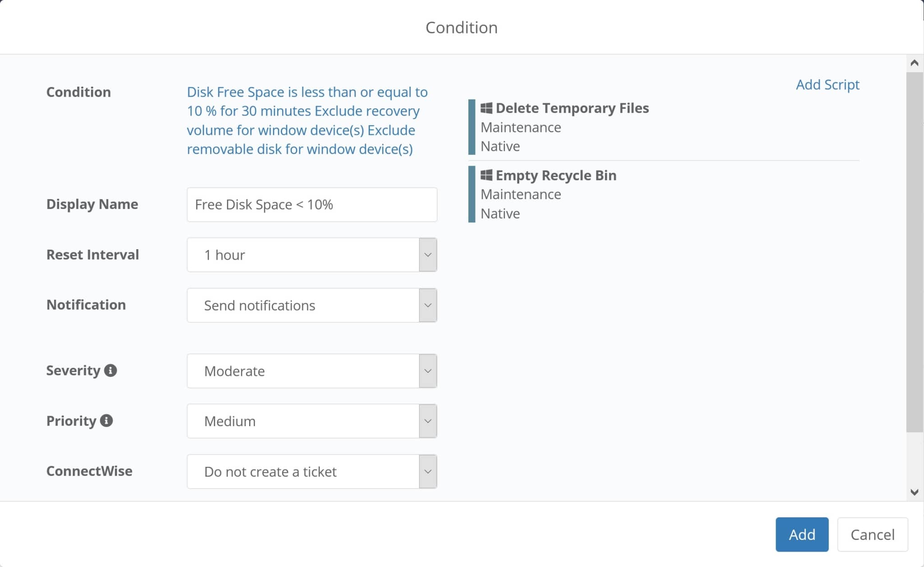Click the info icon next to Priority
This screenshot has height=567, width=924.
pyautogui.click(x=106, y=421)
